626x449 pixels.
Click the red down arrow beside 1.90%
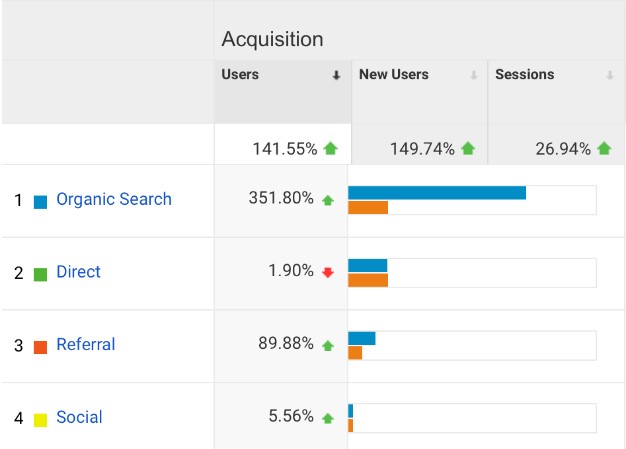(327, 273)
